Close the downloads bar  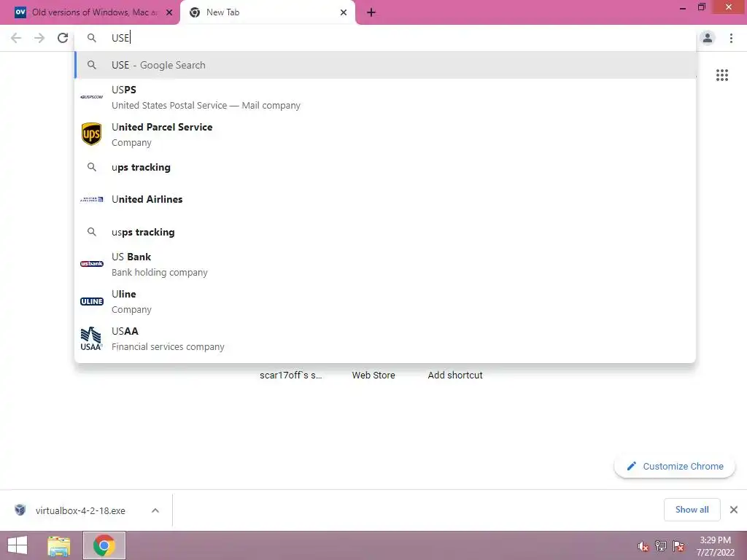coord(734,510)
